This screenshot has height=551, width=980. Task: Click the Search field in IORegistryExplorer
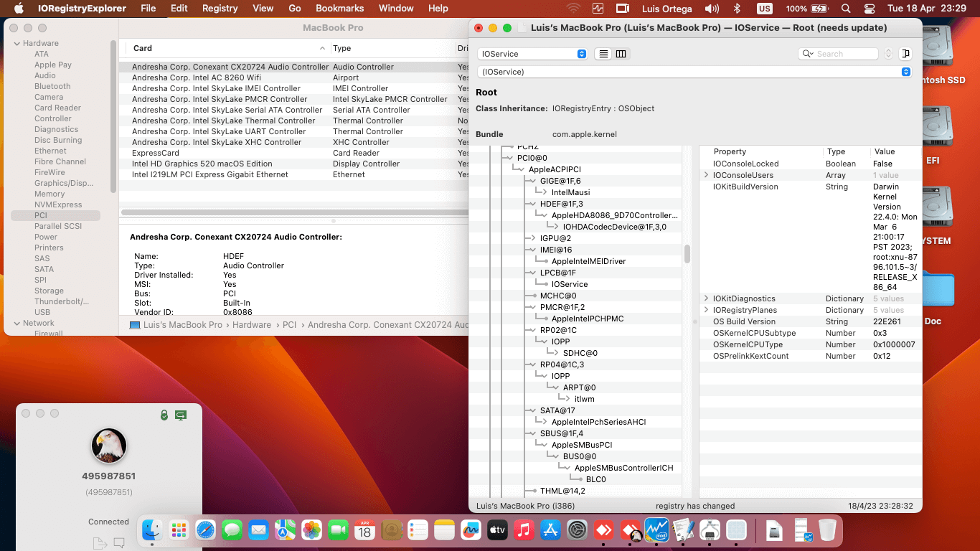[838, 54]
